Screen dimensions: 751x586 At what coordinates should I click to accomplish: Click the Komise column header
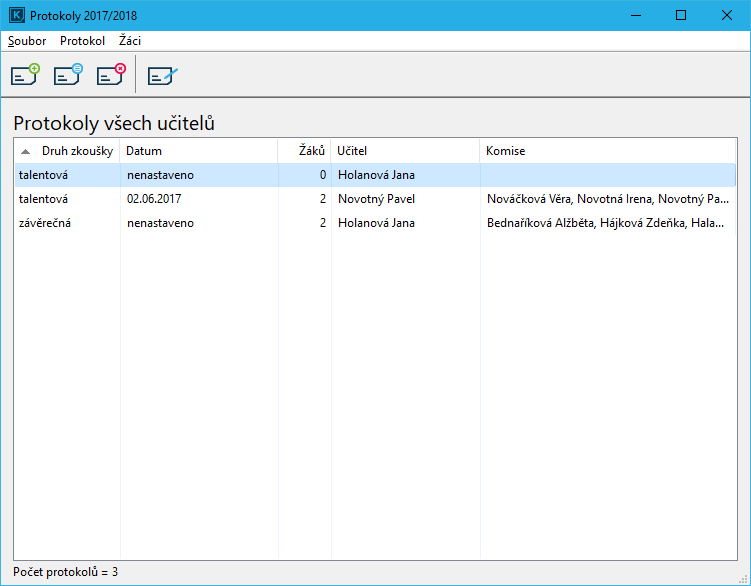(505, 151)
